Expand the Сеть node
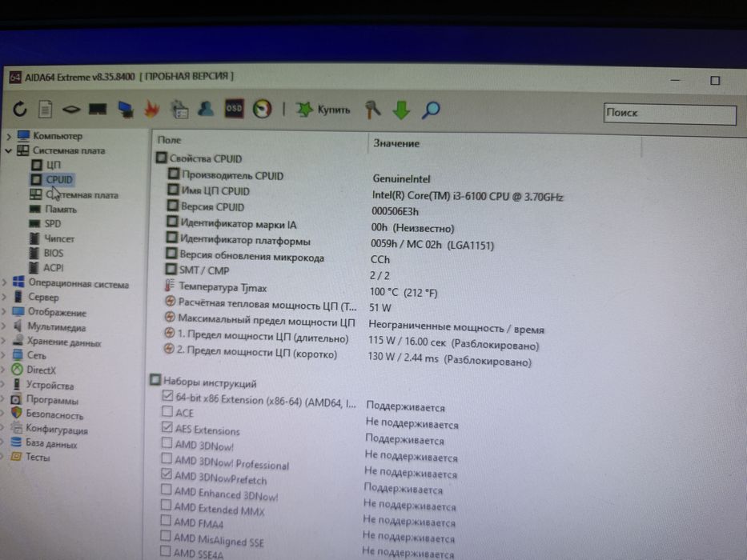747x560 pixels. tap(4, 355)
